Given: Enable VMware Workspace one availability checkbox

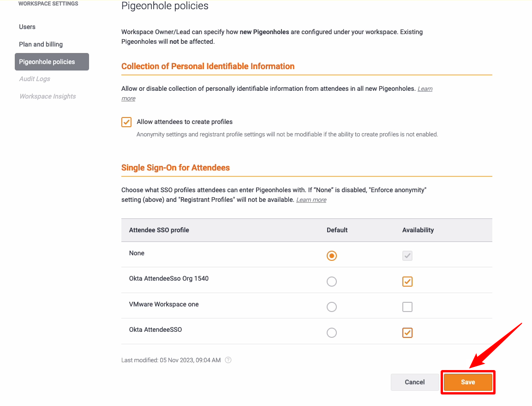Looking at the screenshot, I should tap(407, 307).
